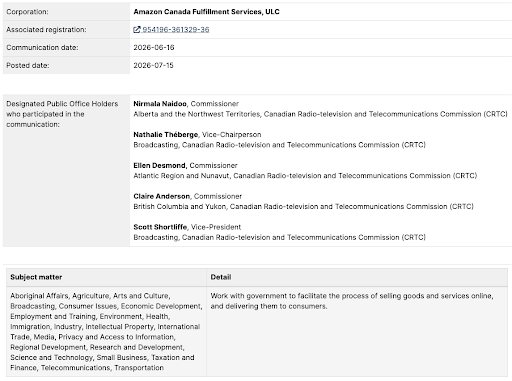This screenshot has width=512, height=381.
Task: Select the name Ellen Desmond
Action: 159,165
